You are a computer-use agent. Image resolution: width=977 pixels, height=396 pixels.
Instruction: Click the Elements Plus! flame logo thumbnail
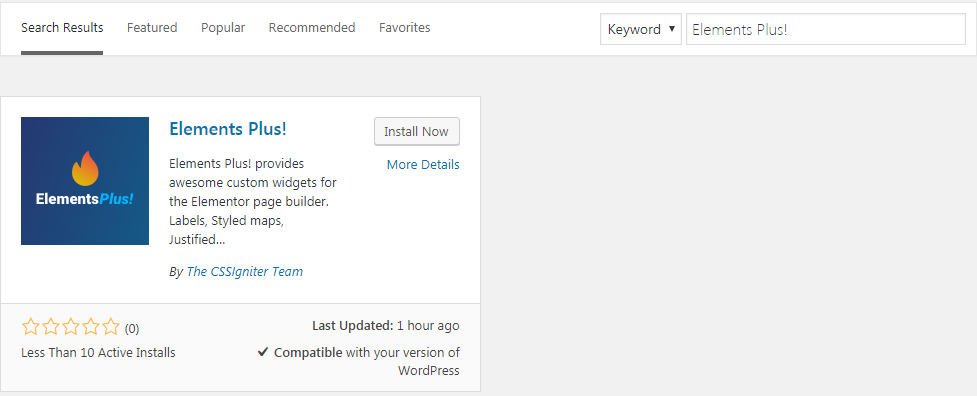(x=85, y=181)
